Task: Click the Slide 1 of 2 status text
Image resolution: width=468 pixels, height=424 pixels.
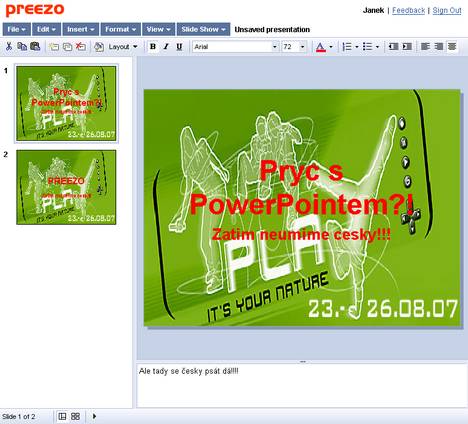Action: 19,417
